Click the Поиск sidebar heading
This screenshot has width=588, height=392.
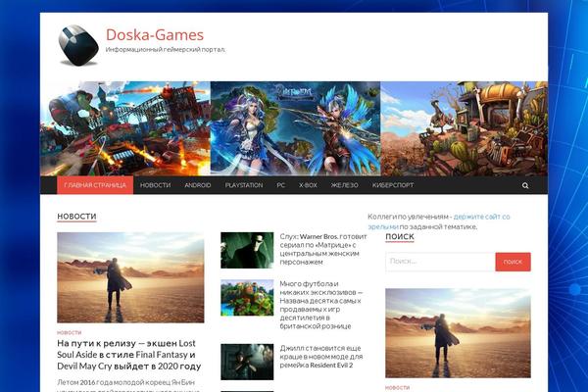[400, 237]
